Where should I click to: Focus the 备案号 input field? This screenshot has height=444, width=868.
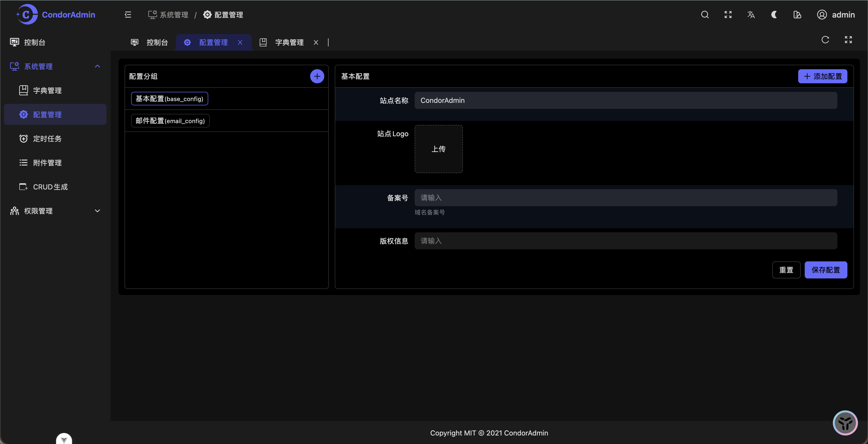click(x=625, y=198)
